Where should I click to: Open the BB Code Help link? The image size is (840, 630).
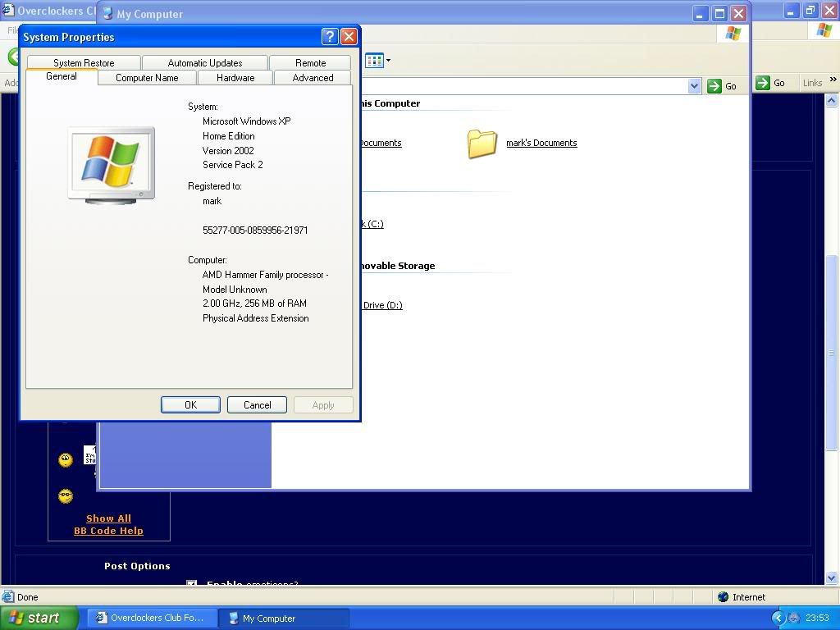tap(108, 531)
